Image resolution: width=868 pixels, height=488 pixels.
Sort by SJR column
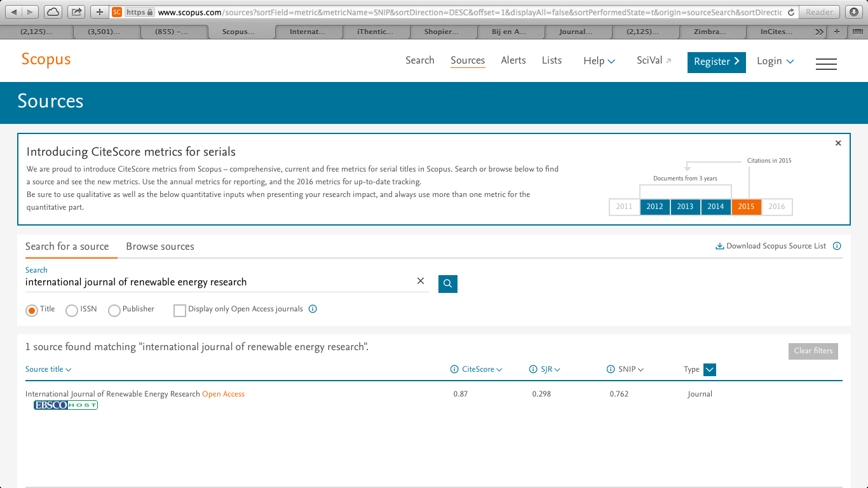[550, 369]
